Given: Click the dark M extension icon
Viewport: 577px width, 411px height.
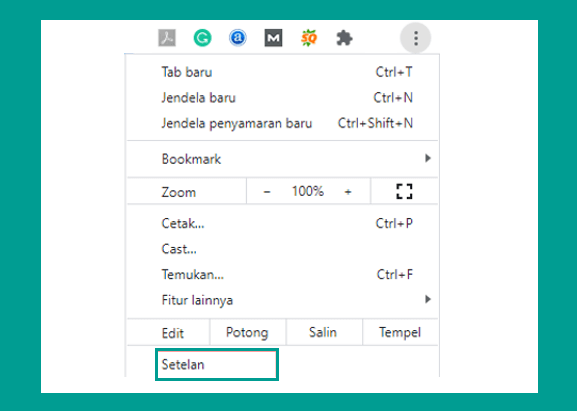Looking at the screenshot, I should coord(273,38).
